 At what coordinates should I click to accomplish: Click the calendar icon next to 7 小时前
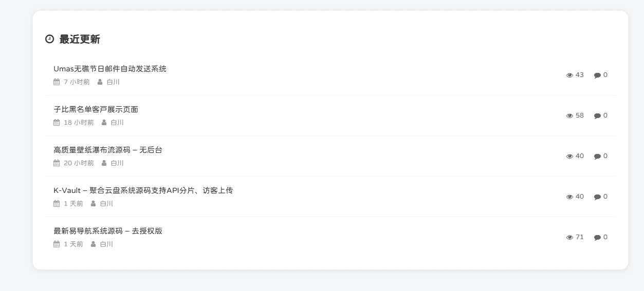pos(57,82)
